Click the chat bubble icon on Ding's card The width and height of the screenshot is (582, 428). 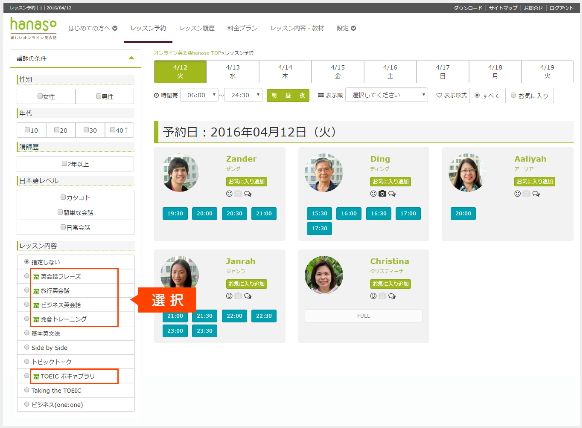pyautogui.click(x=392, y=193)
